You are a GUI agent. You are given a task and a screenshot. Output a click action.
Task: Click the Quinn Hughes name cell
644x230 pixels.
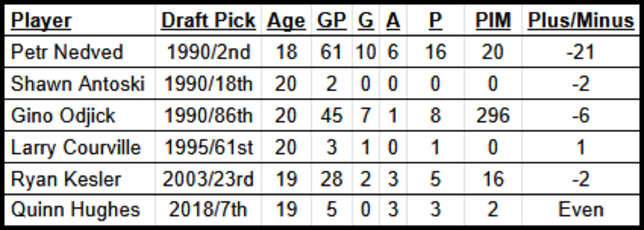[75, 210]
